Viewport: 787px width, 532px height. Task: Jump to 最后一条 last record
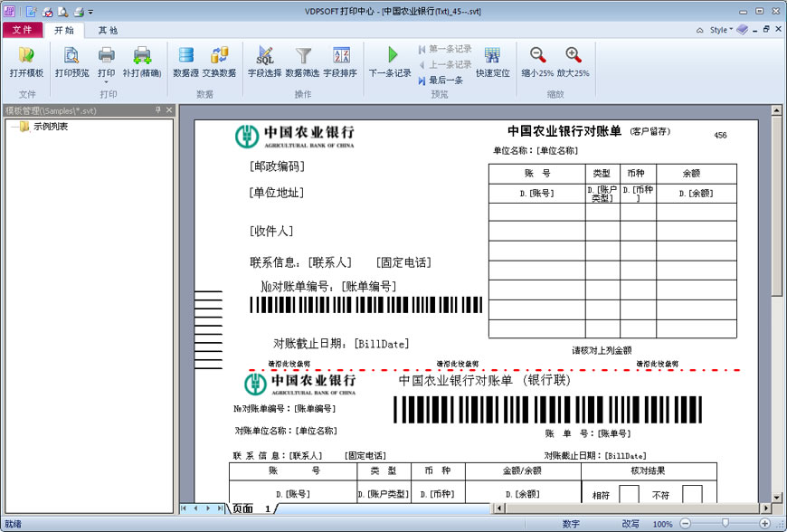coord(441,80)
